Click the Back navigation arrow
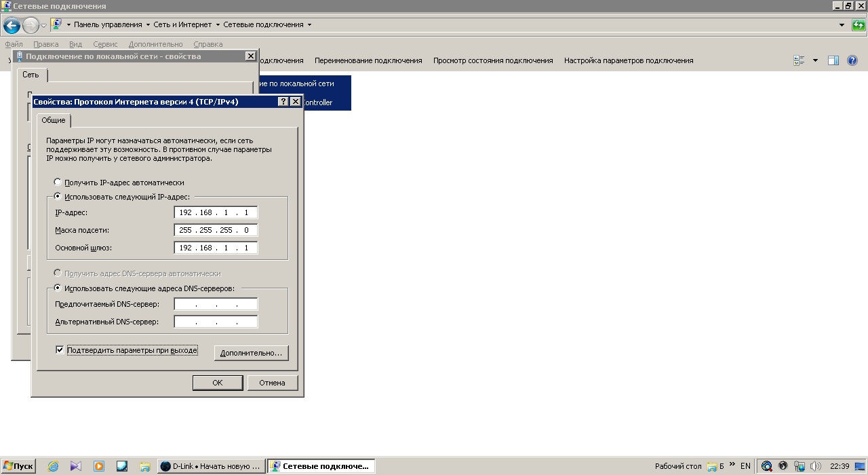Image resolution: width=868 pixels, height=475 pixels. 12,26
